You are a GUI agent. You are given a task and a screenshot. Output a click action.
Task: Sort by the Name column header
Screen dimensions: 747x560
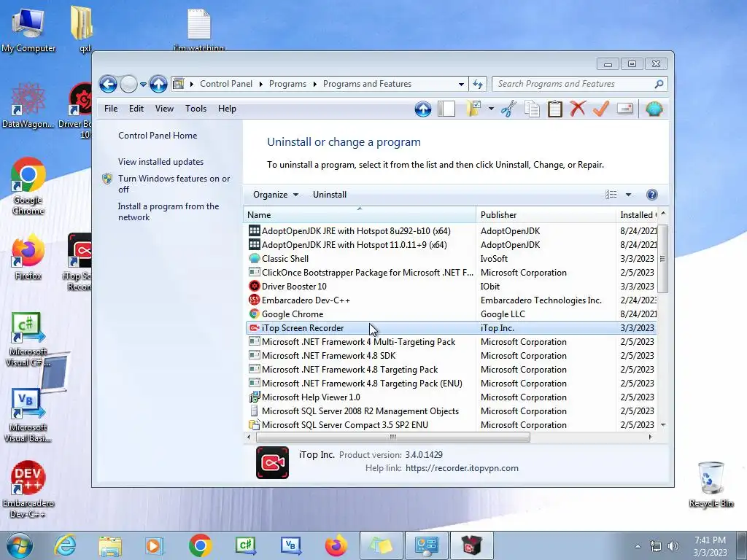pos(359,215)
